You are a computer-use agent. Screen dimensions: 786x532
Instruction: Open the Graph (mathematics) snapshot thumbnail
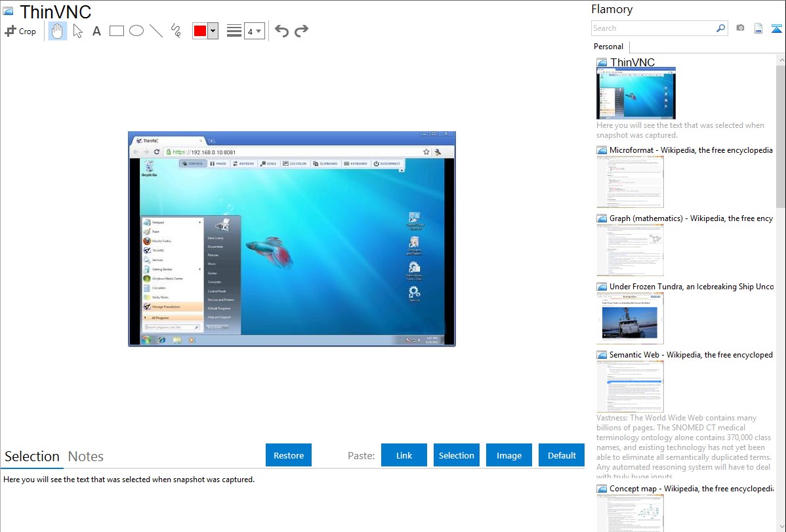[630, 250]
